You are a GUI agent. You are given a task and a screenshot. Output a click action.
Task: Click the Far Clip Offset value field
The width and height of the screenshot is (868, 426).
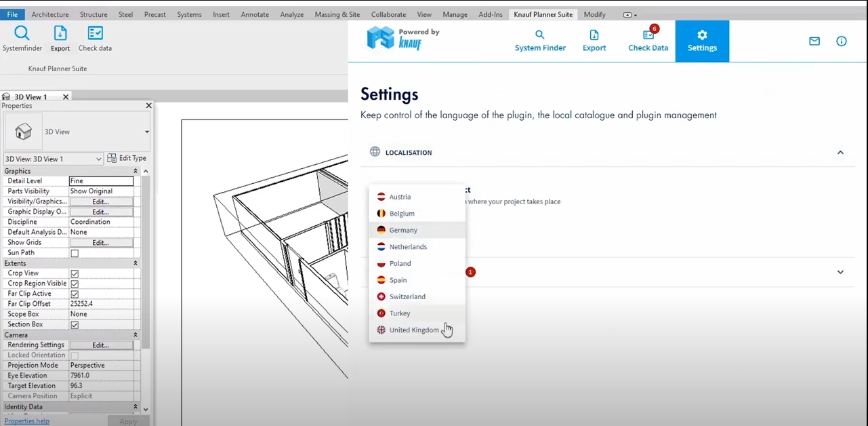[101, 304]
